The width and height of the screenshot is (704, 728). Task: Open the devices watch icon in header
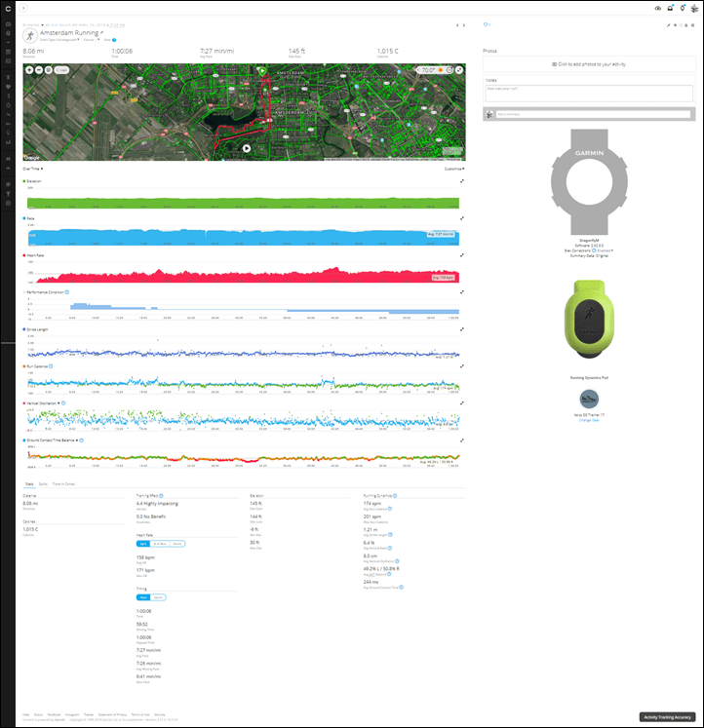coord(683,8)
